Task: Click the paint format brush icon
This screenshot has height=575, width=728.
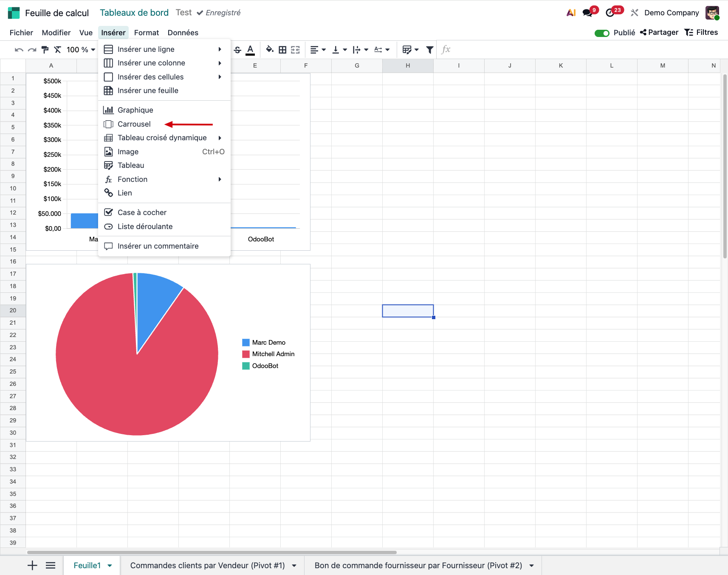Action: pyautogui.click(x=45, y=50)
